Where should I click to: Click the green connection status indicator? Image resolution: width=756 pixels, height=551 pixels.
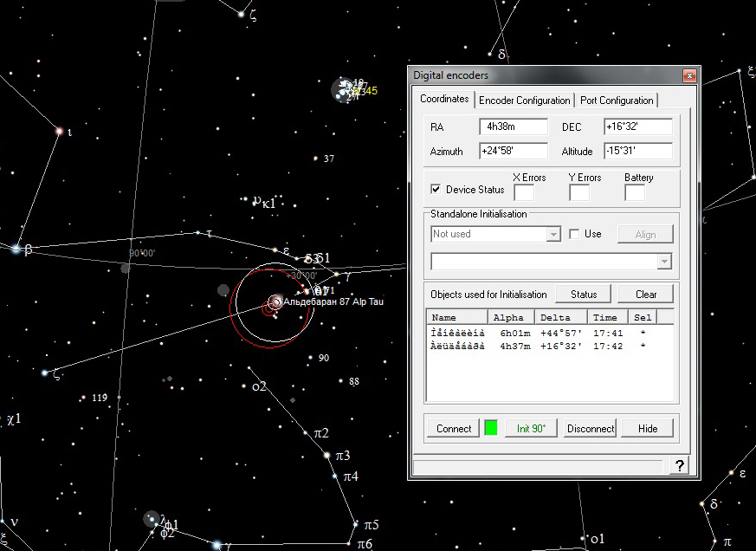[x=491, y=428]
